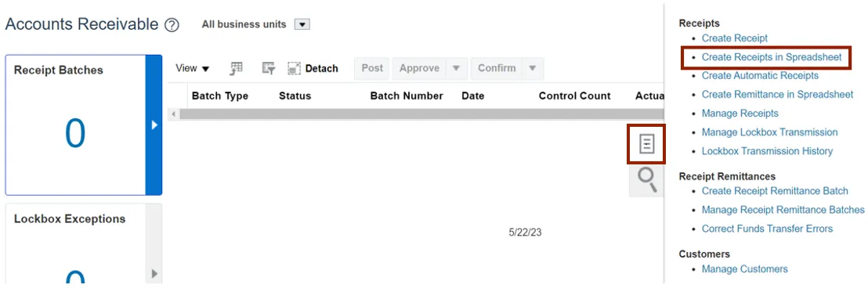Click the Post button
Image resolution: width=868 pixels, height=292 pixels.
(372, 69)
